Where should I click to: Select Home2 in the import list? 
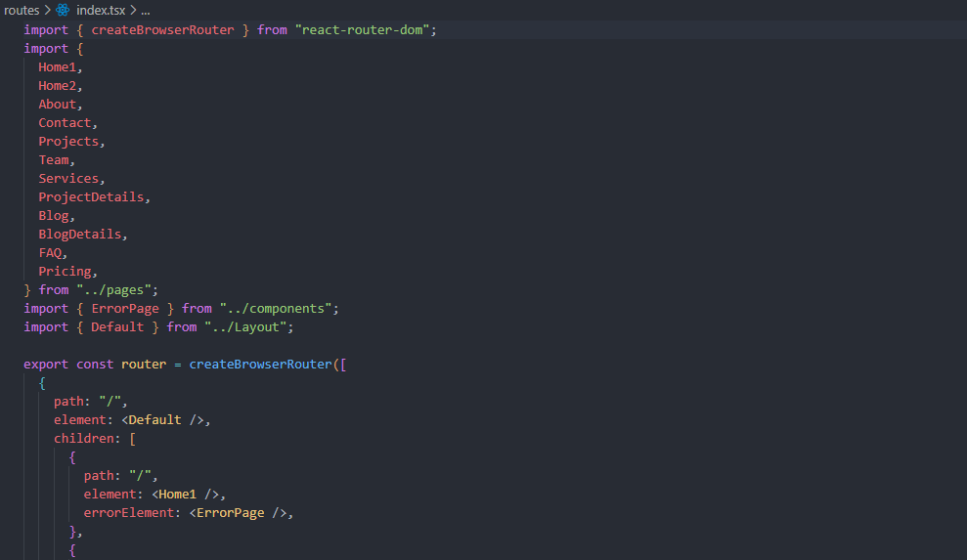(57, 86)
